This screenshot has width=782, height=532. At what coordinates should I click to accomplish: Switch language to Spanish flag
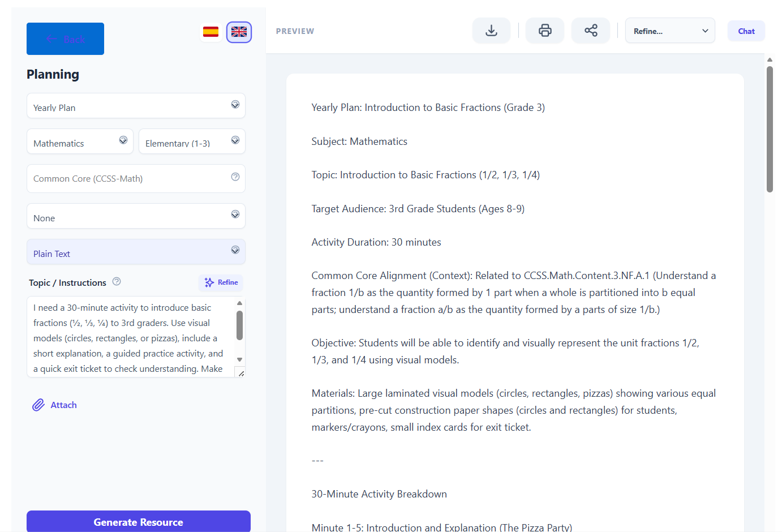(x=210, y=32)
